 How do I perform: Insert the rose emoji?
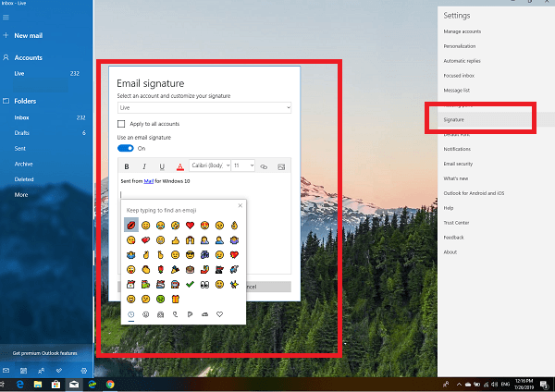160,270
